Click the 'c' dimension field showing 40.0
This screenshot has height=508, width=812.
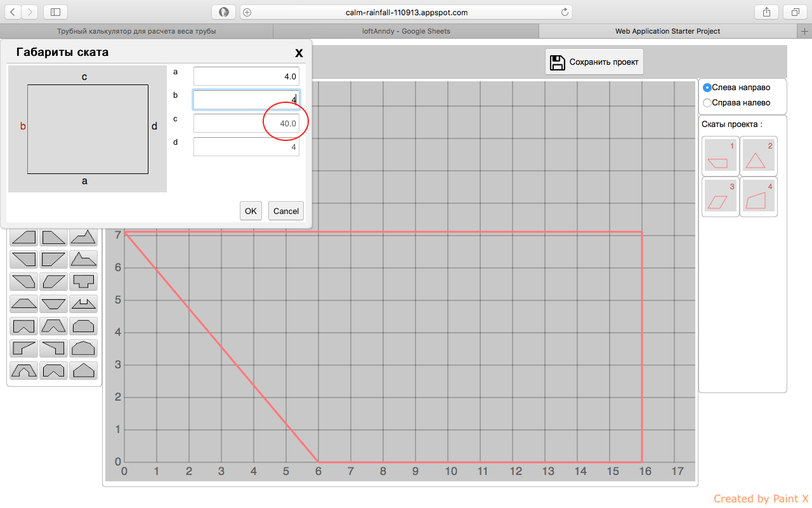[x=246, y=123]
